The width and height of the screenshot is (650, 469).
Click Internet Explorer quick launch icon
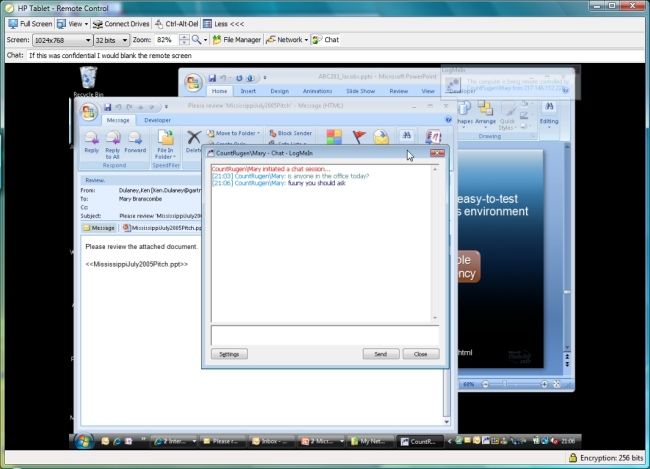(x=116, y=442)
